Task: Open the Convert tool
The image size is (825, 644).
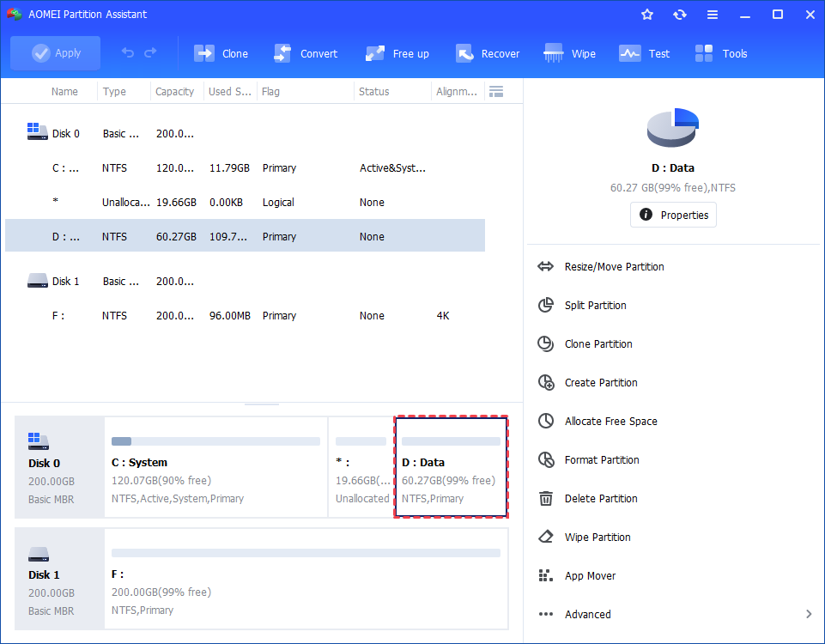Action: (282, 53)
